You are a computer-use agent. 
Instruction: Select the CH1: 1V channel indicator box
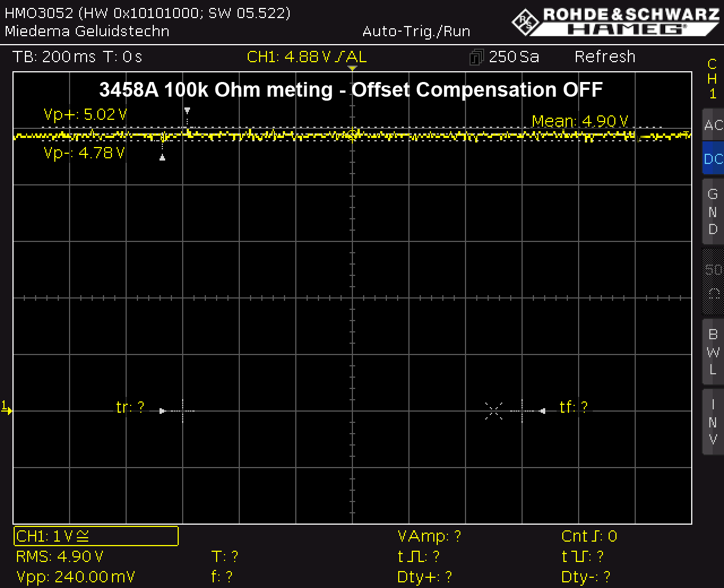tap(96, 536)
